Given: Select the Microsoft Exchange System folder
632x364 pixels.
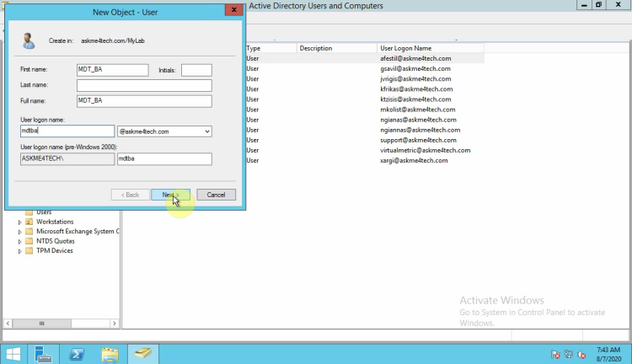Looking at the screenshot, I should pos(76,231).
